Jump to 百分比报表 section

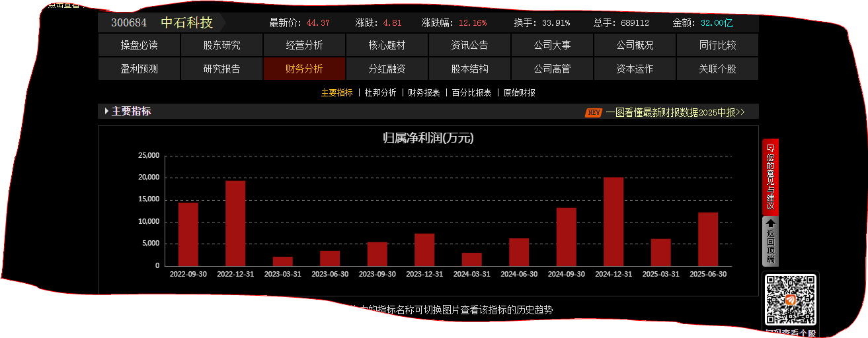click(x=472, y=93)
